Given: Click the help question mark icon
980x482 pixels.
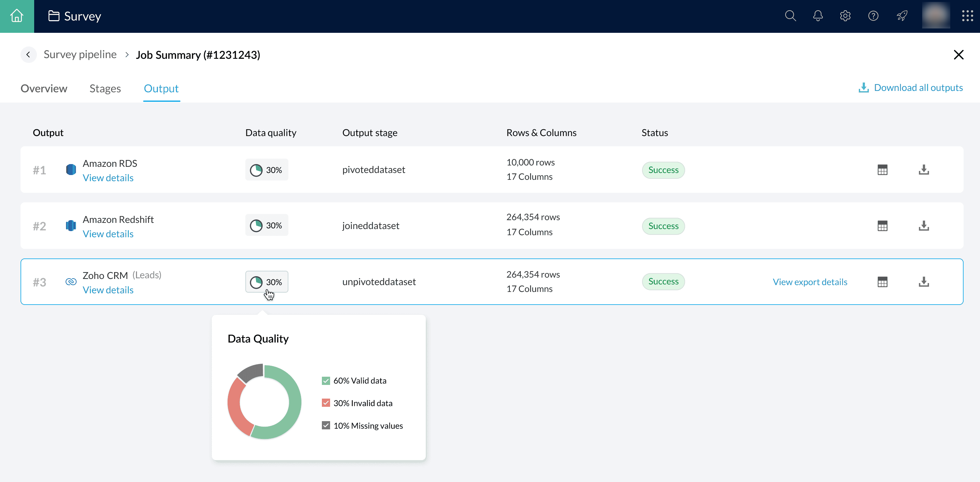Looking at the screenshot, I should [873, 16].
